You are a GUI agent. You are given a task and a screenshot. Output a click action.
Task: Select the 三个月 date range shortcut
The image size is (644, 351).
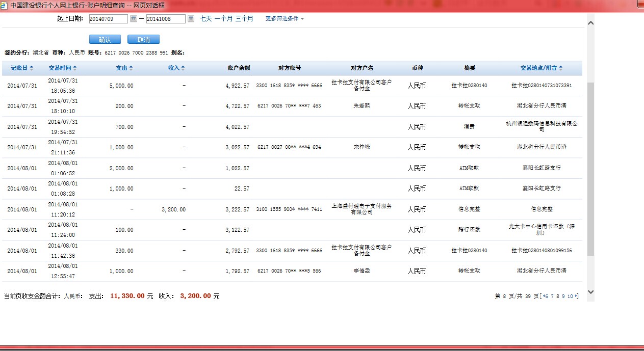pos(244,19)
